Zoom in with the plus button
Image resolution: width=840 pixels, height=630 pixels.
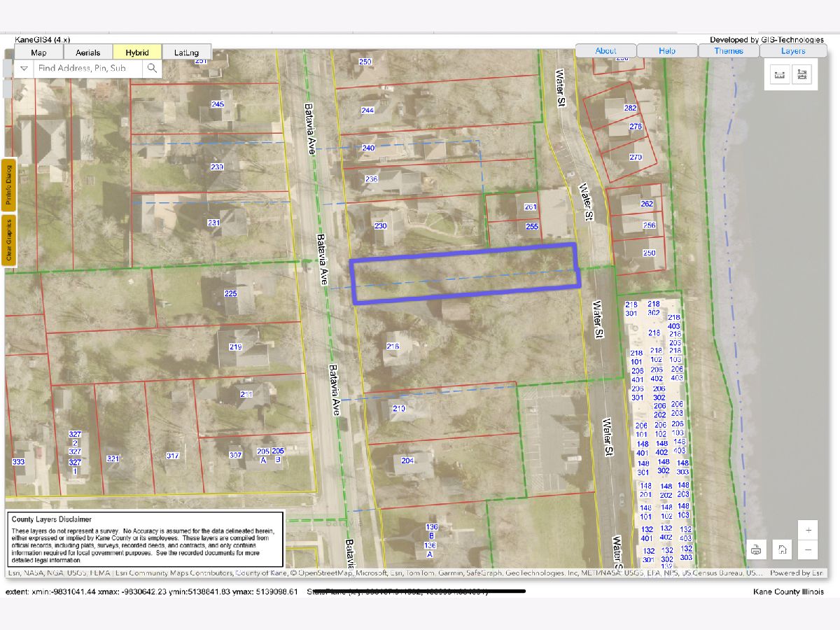[x=808, y=530]
